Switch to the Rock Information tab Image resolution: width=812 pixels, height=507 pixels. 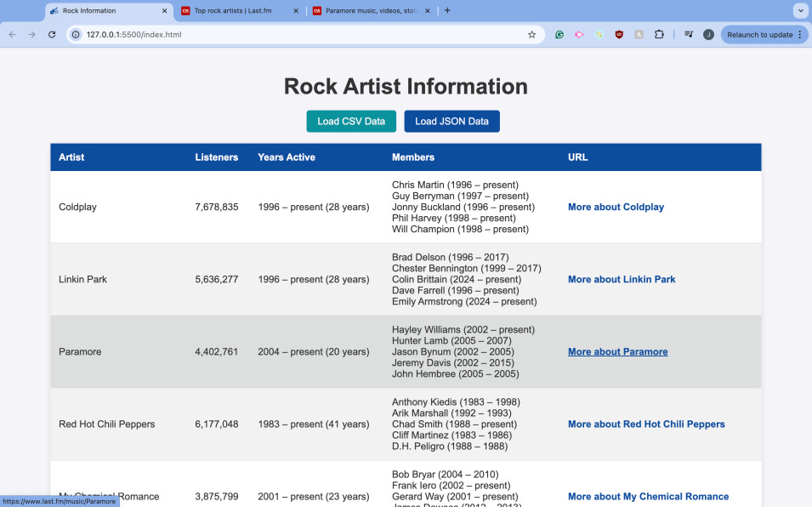(x=109, y=11)
